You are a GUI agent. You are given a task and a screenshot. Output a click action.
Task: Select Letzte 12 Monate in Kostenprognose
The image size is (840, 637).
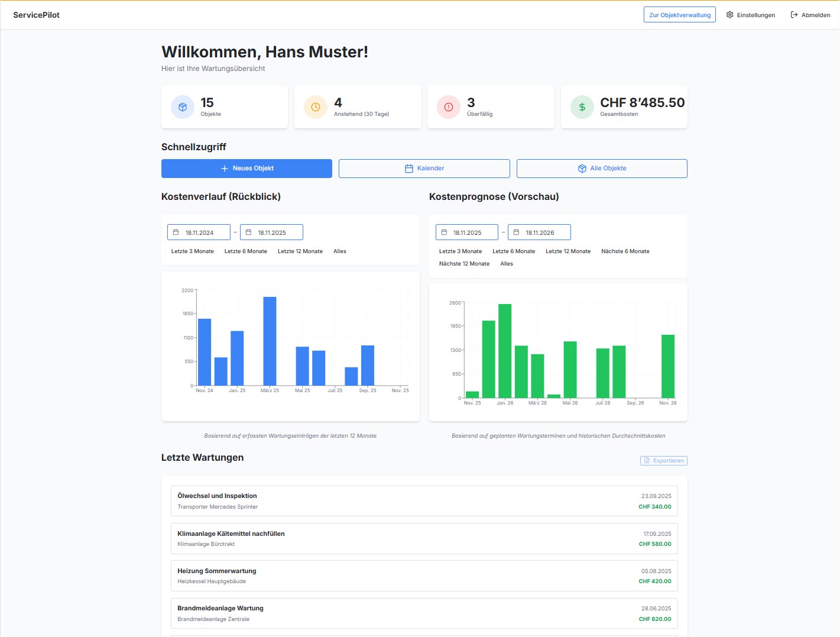point(568,251)
